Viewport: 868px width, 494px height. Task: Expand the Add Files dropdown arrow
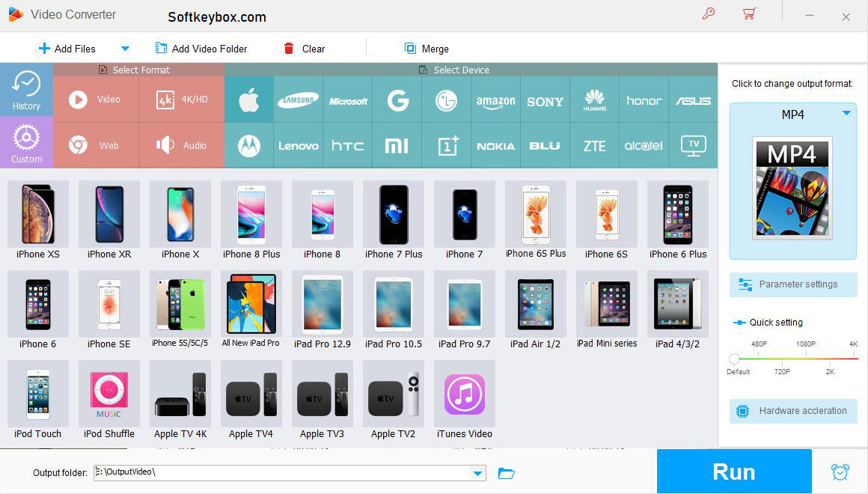[125, 48]
